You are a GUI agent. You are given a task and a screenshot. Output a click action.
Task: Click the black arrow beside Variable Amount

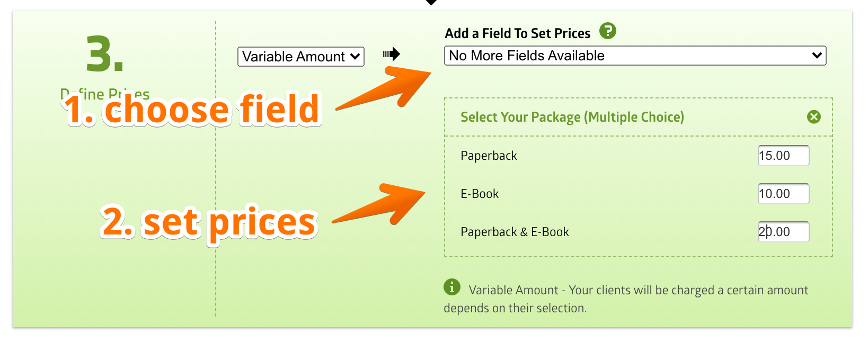click(391, 54)
